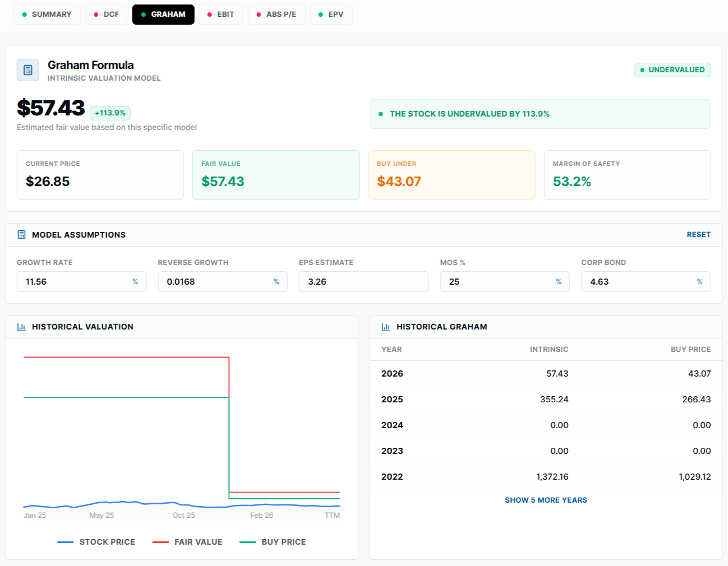Viewport: 728px width, 566px height.
Task: Select the 2025 row year cell
Action: tap(392, 400)
